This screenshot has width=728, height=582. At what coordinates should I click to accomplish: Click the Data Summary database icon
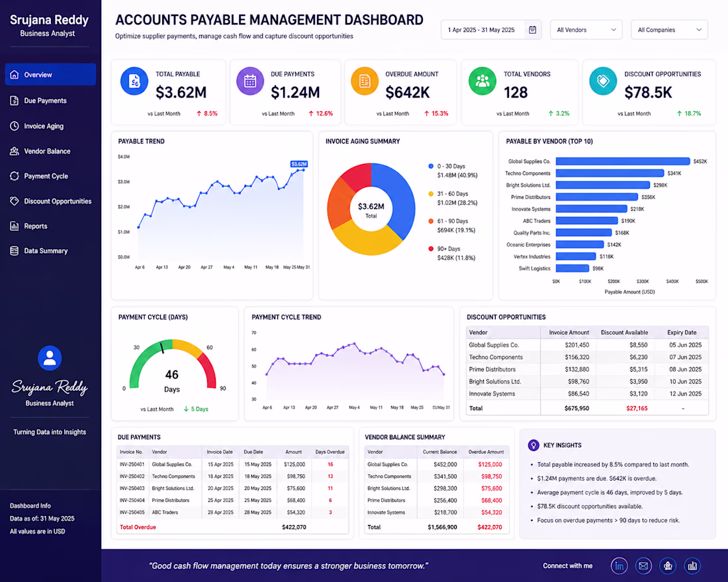point(15,251)
